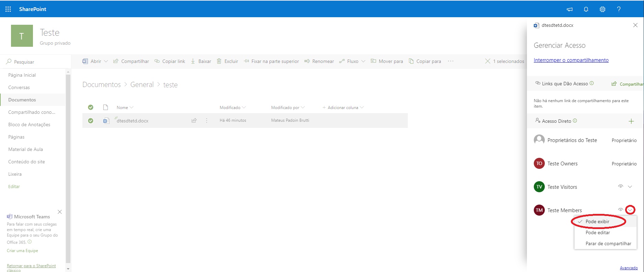Deselect the dtesdtetd.docx row checkmark
The height and width of the screenshot is (272, 644).
91,121
